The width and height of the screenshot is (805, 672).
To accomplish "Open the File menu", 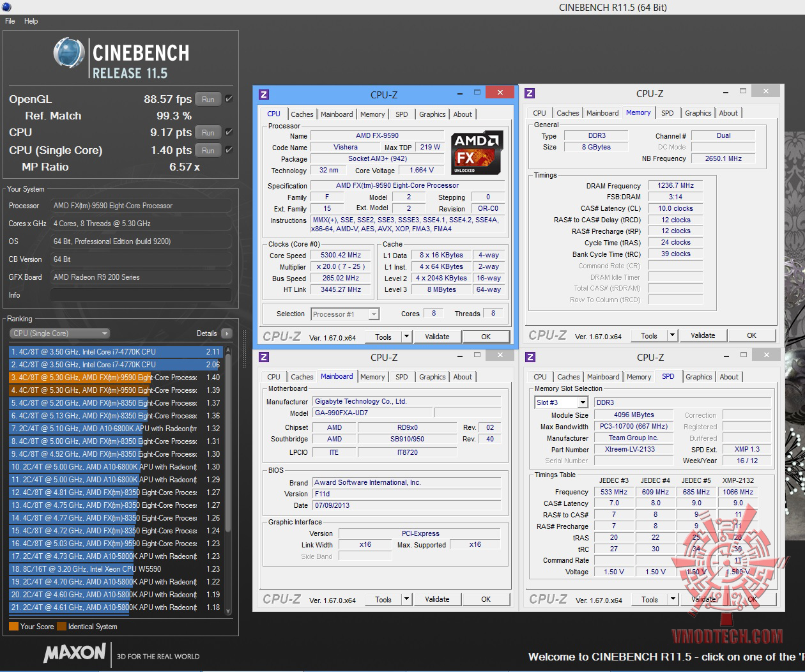I will click(10, 21).
